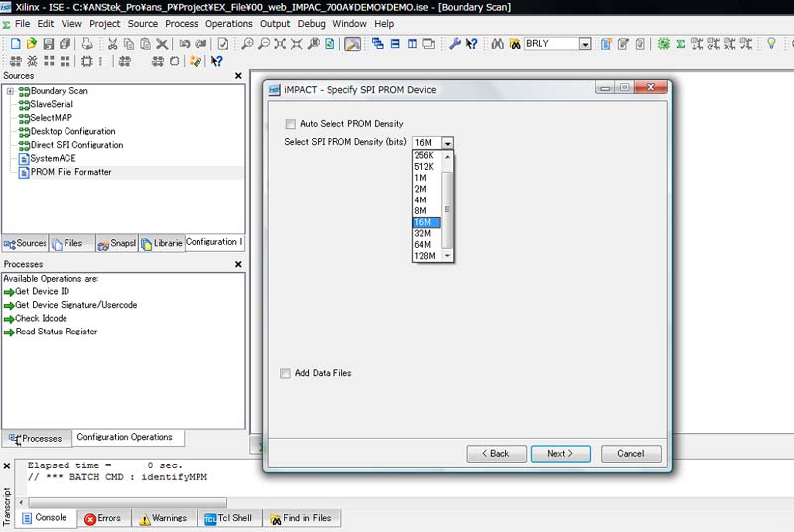The image size is (794, 532).
Task: Close the Transcript panel
Action: click(7, 466)
